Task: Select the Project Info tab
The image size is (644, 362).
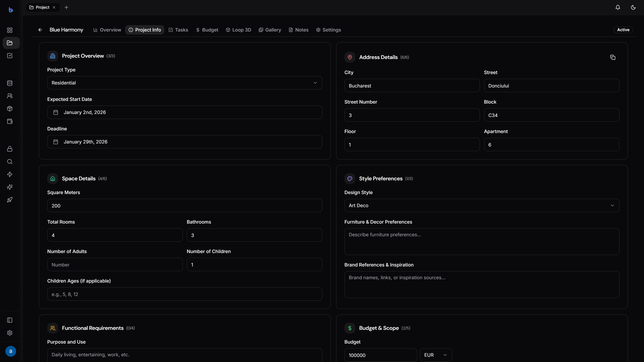Action: coord(145,30)
